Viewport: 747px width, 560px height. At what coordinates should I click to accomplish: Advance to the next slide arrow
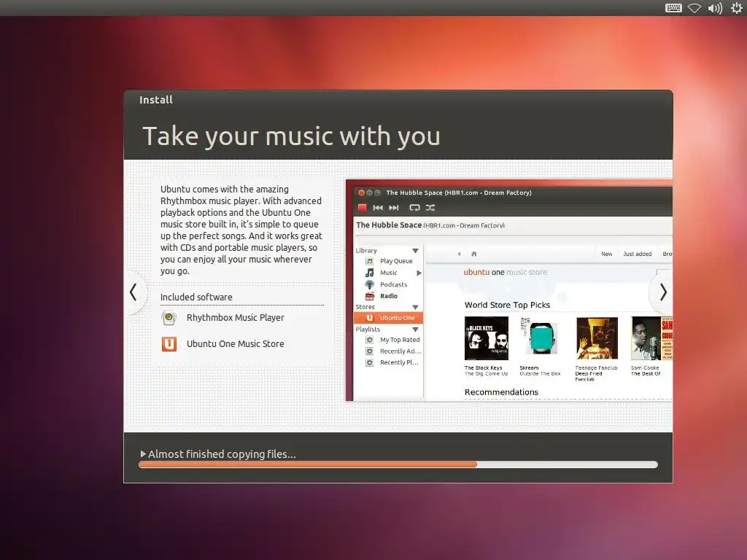[x=663, y=292]
